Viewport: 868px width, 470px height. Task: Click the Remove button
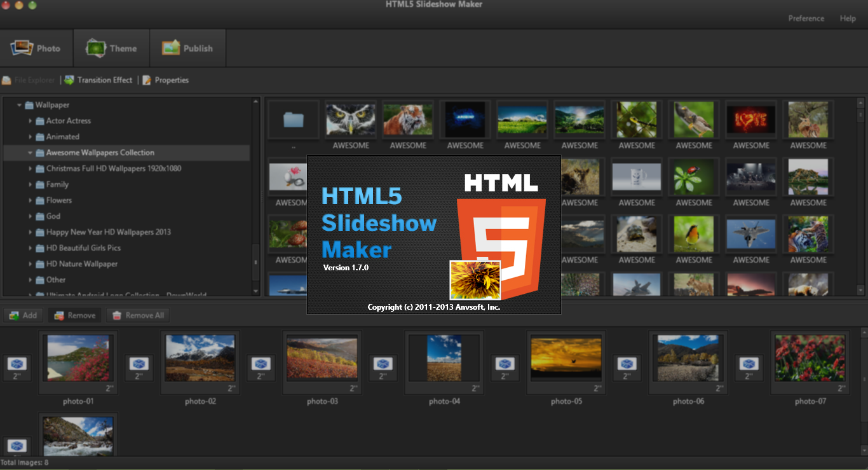74,315
